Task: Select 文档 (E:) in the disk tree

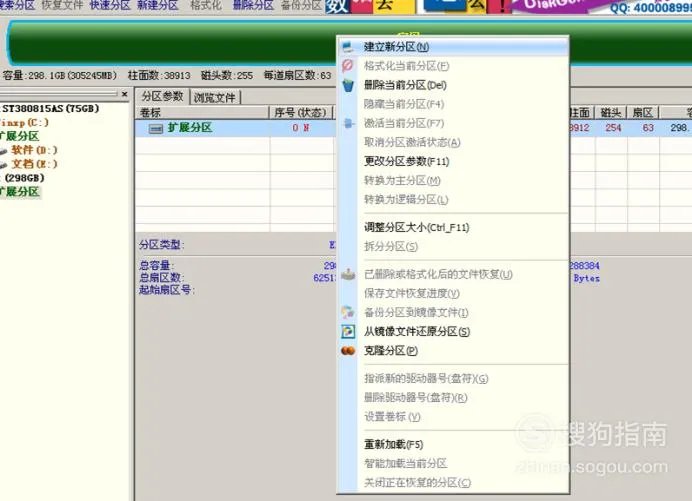Action: pos(34,164)
